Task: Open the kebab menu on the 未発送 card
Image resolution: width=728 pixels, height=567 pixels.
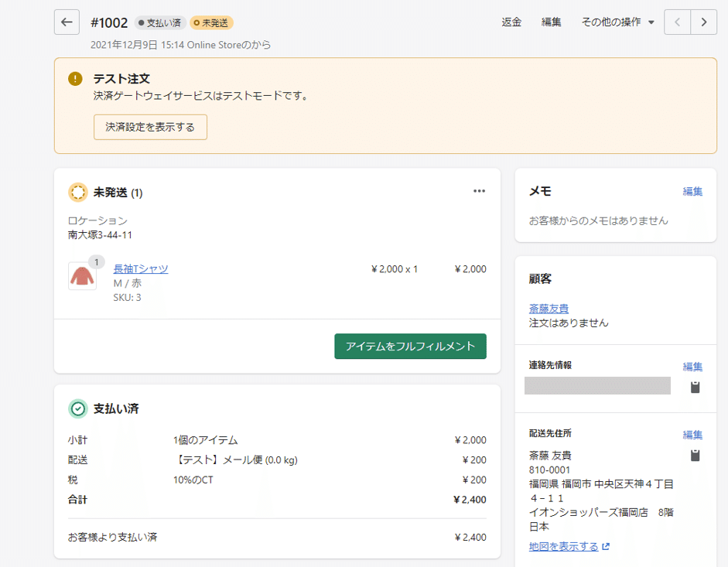Action: pos(480,190)
